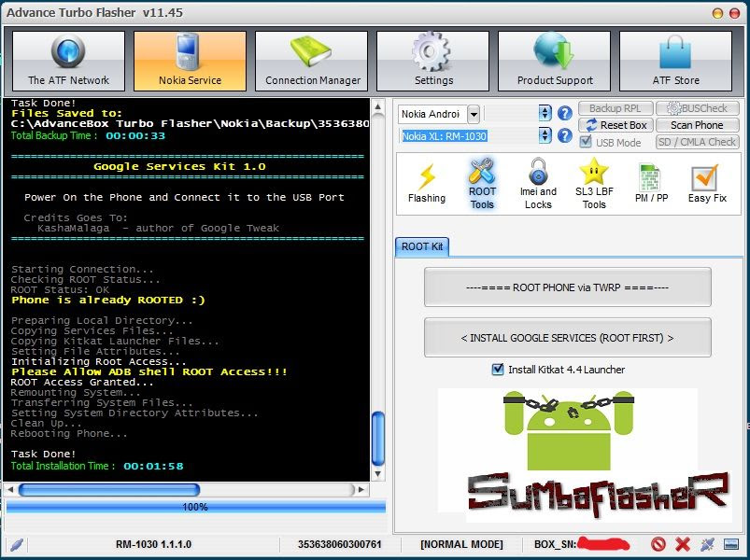Click log vertical scrollbar up arrow

(x=378, y=106)
